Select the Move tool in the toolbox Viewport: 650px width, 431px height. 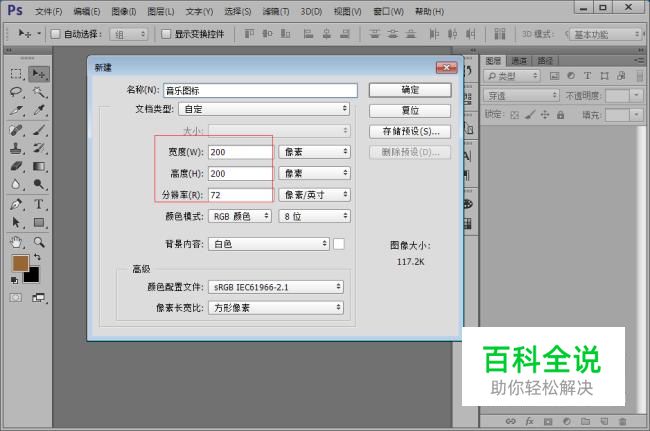pos(39,74)
